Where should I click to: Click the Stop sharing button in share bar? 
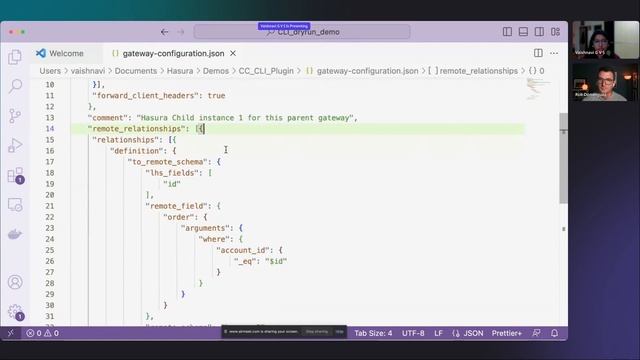point(317,331)
